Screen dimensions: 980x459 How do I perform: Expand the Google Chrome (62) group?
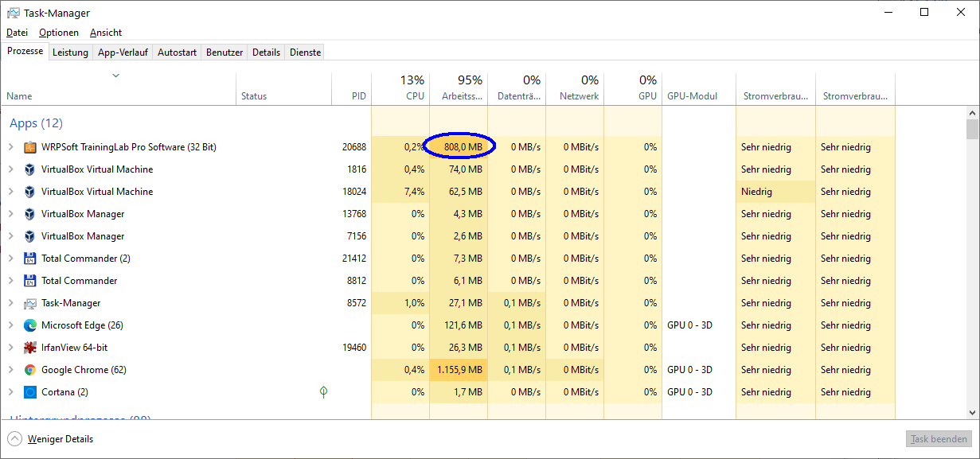(10, 370)
